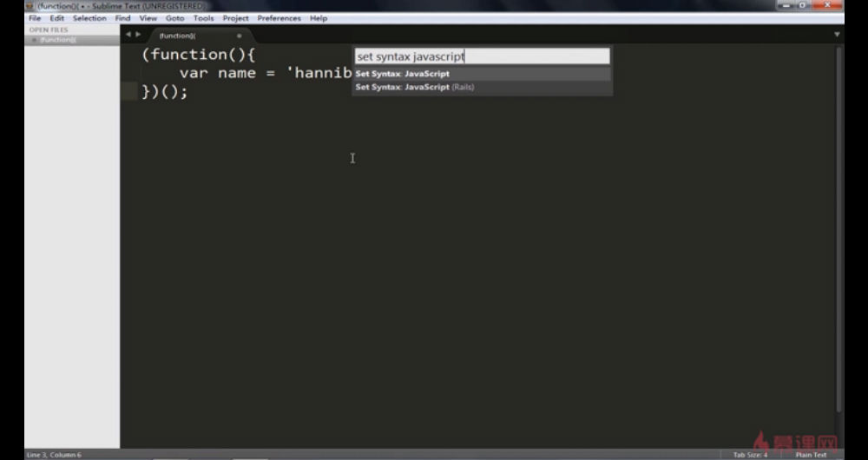The image size is (868, 460).
Task: Select (function(){ file in Open Files sidebar
Action: tap(72, 40)
